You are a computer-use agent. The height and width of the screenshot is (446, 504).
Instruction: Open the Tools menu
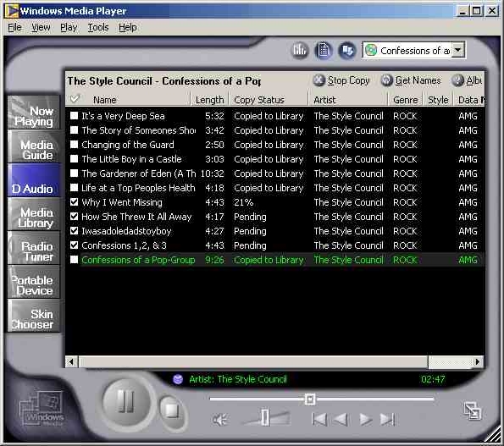coord(98,28)
